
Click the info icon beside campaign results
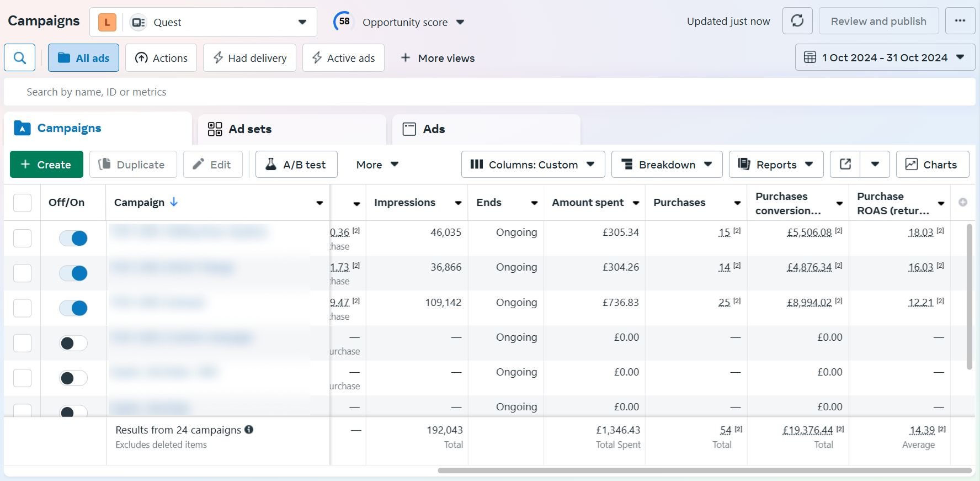point(249,430)
